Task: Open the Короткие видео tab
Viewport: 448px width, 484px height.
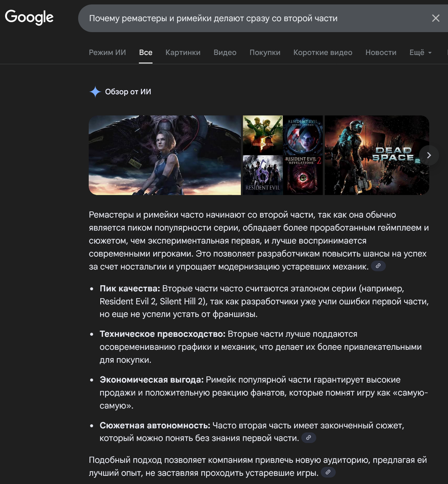Action: [323, 52]
